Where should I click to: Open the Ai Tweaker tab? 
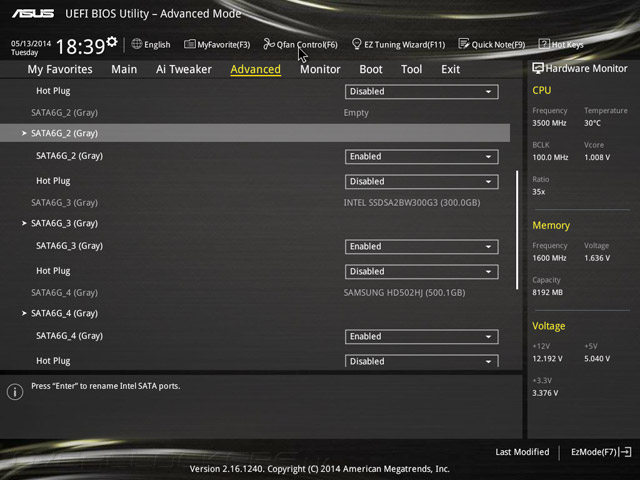[x=184, y=69]
